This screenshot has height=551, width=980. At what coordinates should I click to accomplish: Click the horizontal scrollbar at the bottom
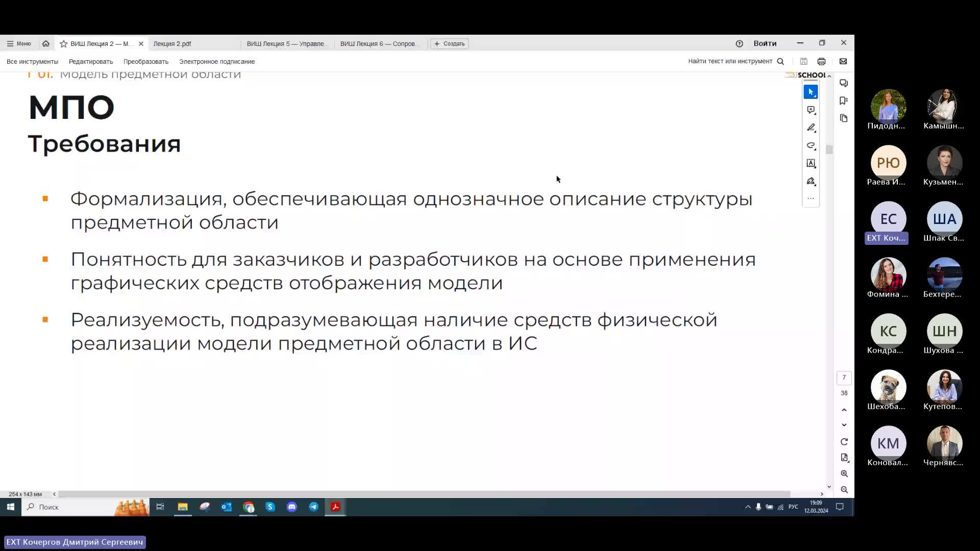tap(424, 494)
